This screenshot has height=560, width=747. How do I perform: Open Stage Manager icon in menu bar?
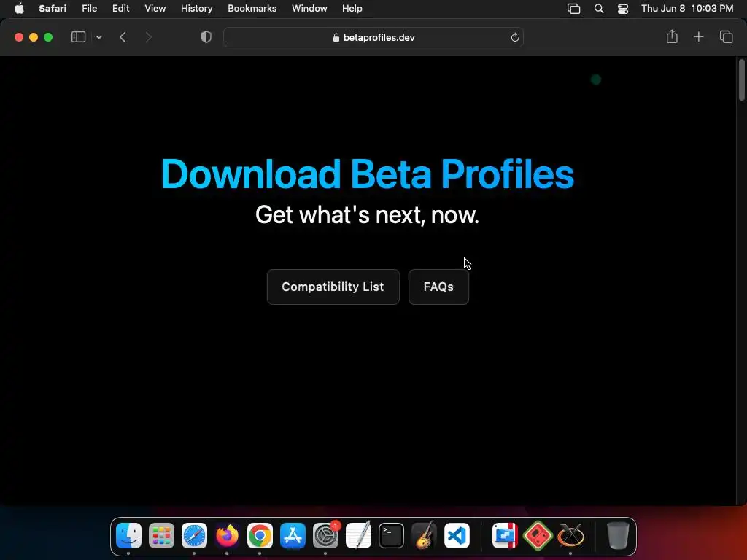(x=573, y=9)
